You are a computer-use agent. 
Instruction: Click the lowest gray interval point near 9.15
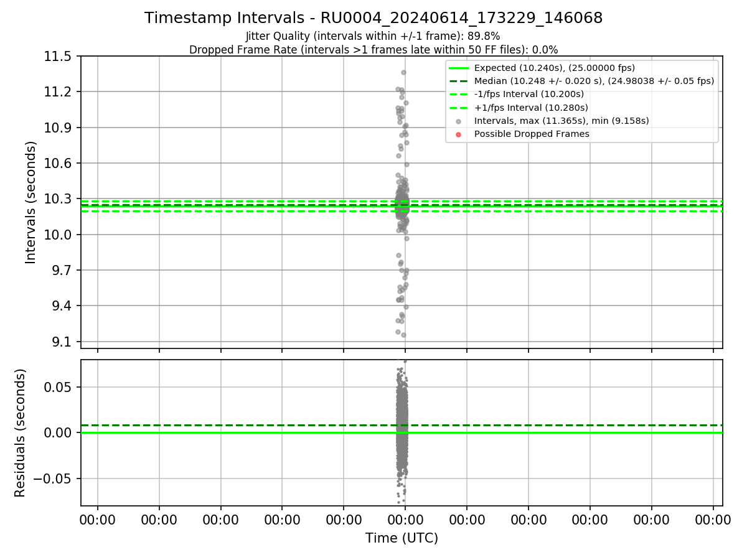[x=403, y=335]
